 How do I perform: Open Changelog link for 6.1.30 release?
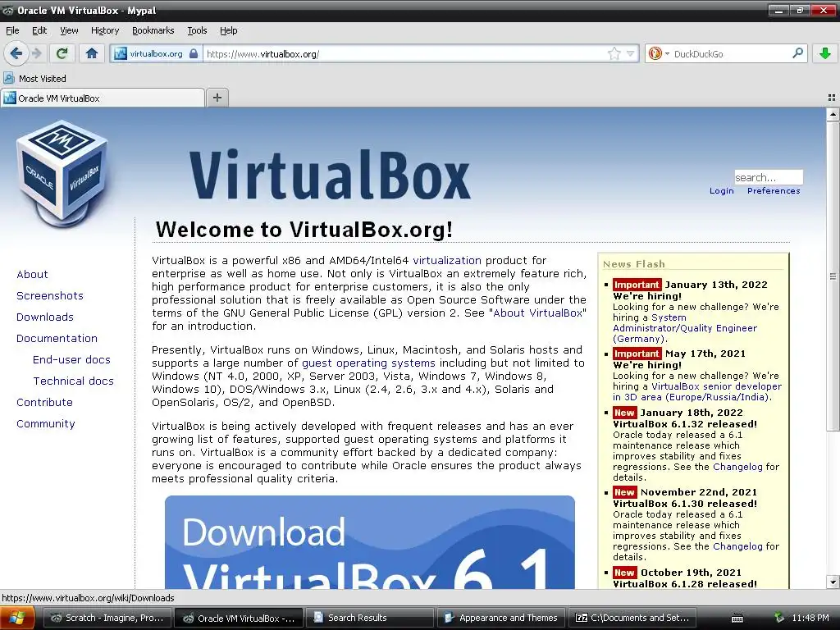(737, 546)
